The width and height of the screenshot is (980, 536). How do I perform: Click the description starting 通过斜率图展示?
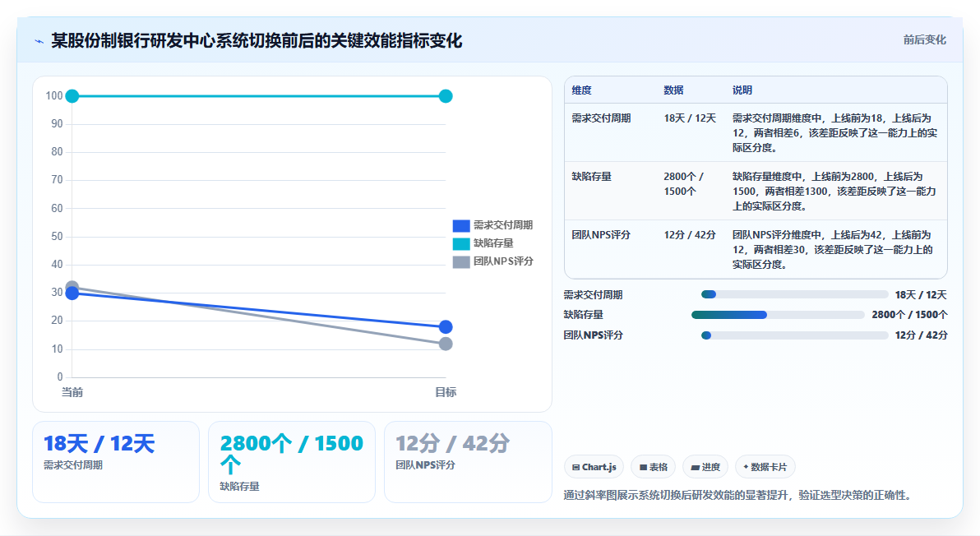[739, 496]
